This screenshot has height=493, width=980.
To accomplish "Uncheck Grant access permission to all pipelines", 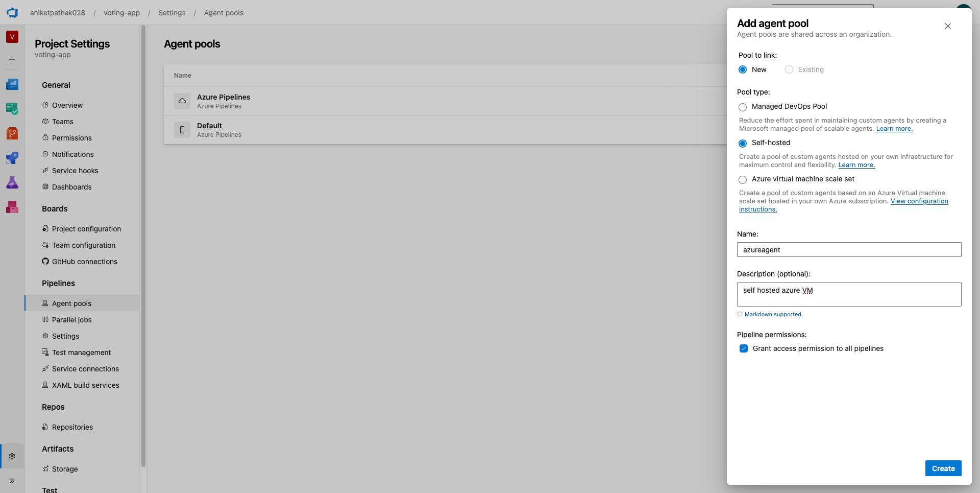I will [744, 348].
